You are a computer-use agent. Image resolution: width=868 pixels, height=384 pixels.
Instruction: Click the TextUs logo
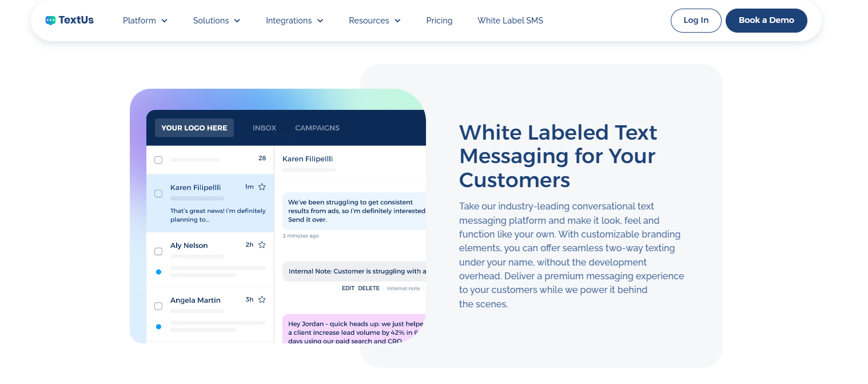tap(69, 20)
